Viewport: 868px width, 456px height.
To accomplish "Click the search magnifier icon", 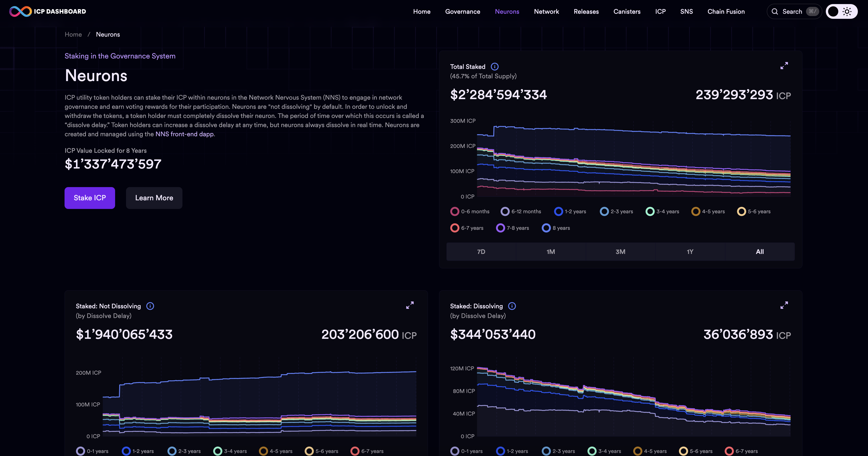I will [775, 11].
